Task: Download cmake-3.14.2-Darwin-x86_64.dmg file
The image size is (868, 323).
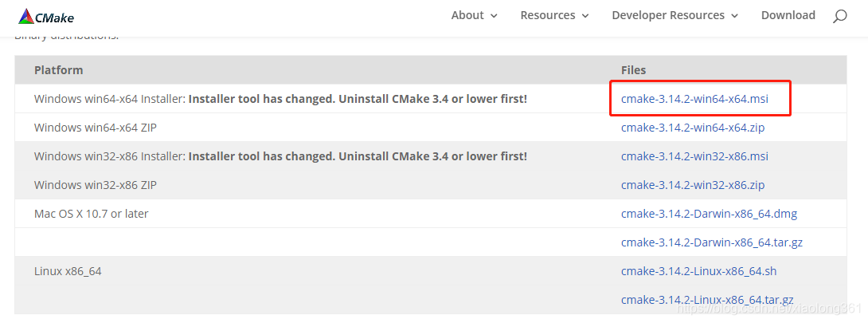Action: point(709,214)
